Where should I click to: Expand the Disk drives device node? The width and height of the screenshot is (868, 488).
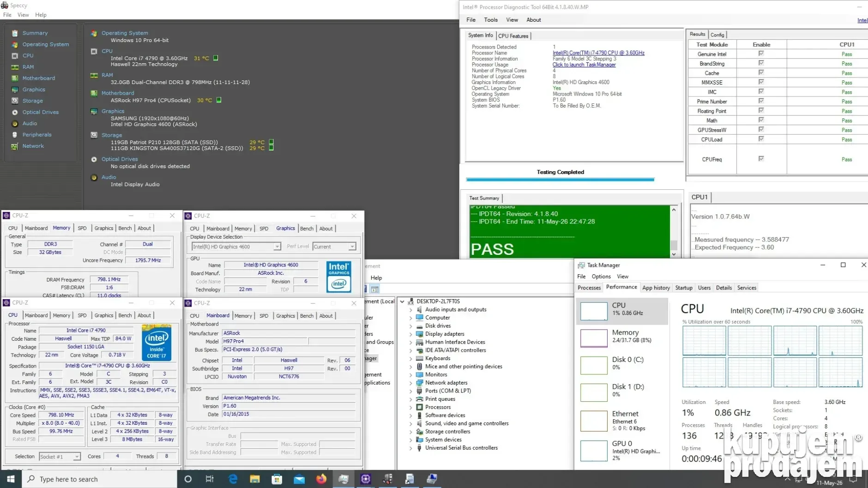click(x=411, y=326)
